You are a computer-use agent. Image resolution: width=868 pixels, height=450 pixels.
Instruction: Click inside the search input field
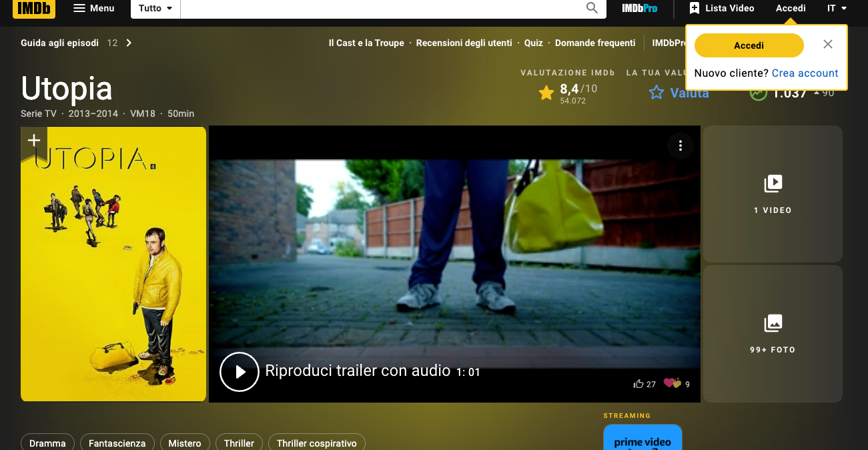tap(380, 9)
